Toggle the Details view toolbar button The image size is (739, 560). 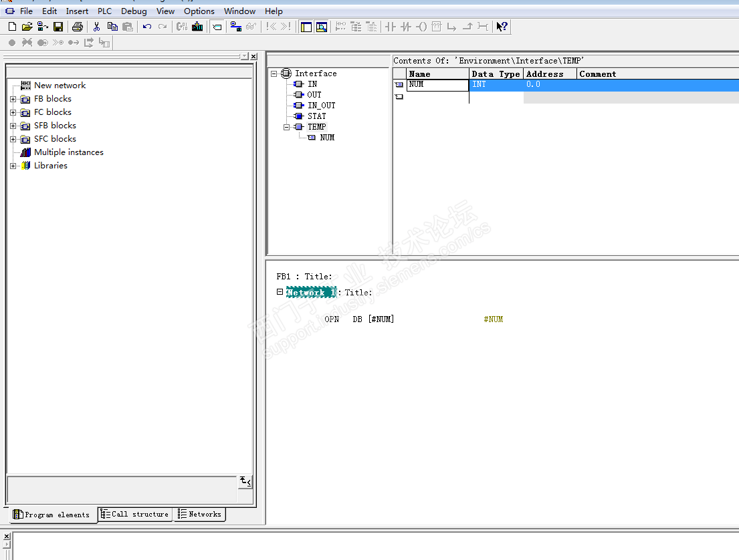point(322,27)
